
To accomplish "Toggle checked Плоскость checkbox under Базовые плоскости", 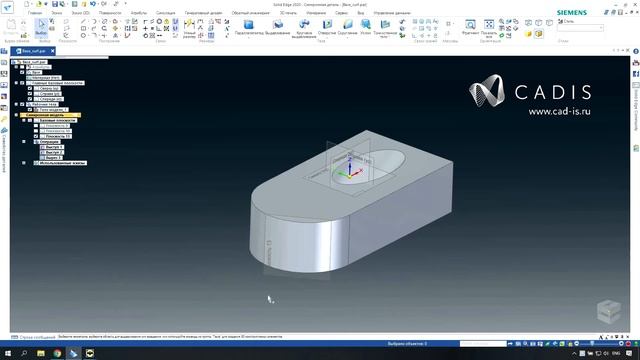I will [x=36, y=136].
